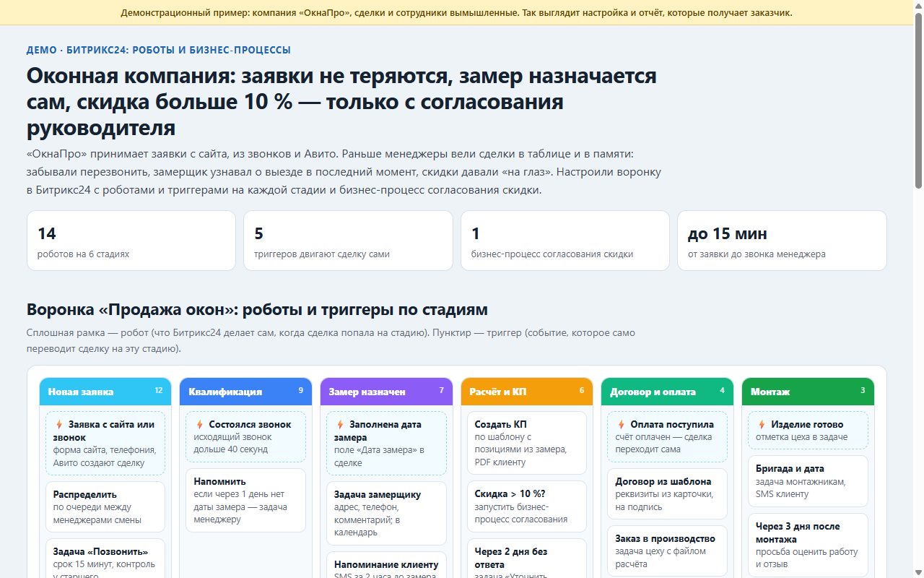
Task: Select the «Квалификация» stage header
Action: 245,392
